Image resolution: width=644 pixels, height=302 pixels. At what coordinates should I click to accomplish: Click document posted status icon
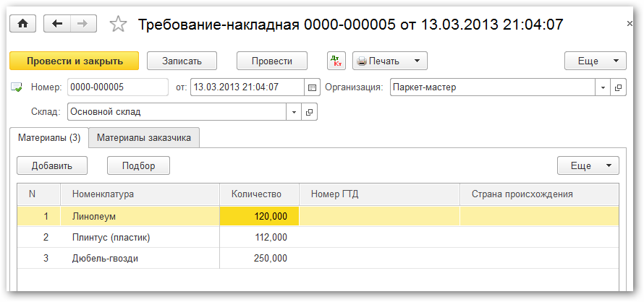coord(17,87)
